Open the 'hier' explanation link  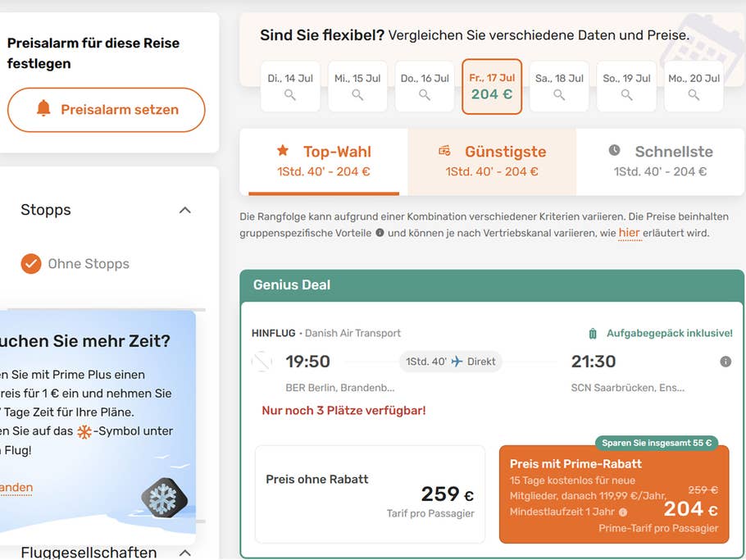pyautogui.click(x=630, y=233)
